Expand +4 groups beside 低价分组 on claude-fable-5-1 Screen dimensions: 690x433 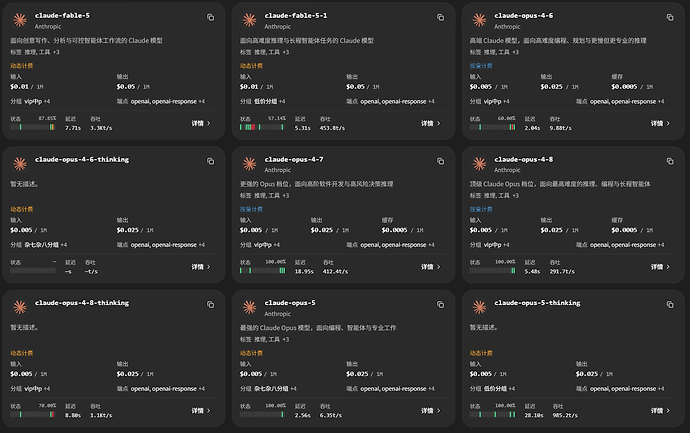282,102
